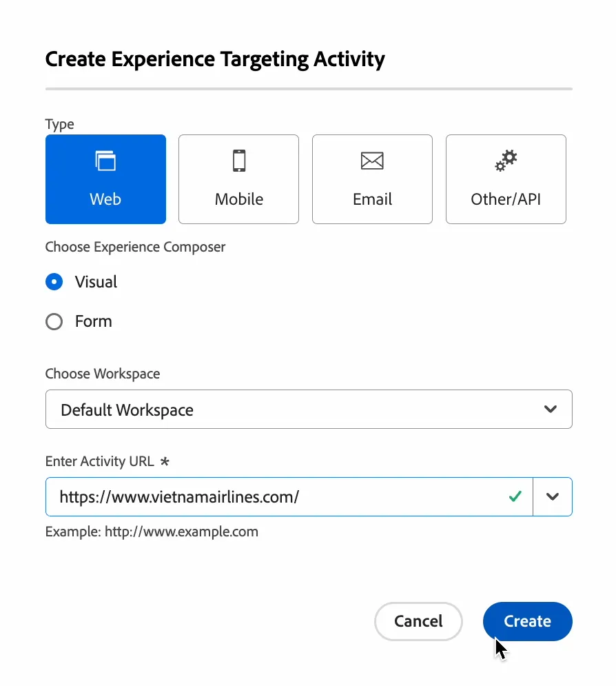The image size is (616, 686).
Task: Click the Email envelope icon
Action: tap(372, 161)
